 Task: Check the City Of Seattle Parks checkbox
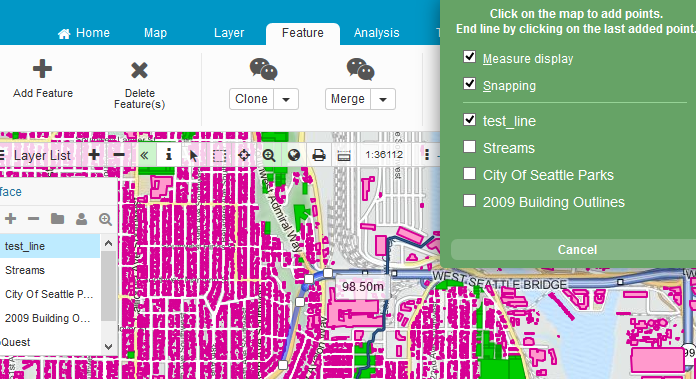tap(470, 174)
